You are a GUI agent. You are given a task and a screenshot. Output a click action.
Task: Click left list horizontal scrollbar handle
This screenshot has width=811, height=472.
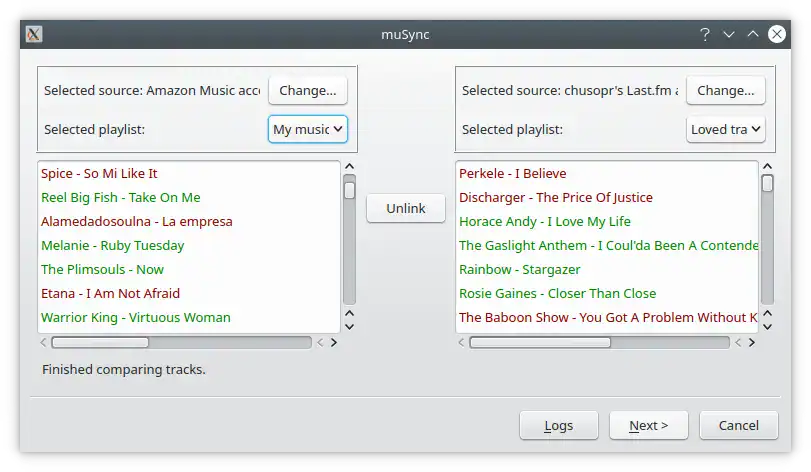pyautogui.click(x=100, y=343)
